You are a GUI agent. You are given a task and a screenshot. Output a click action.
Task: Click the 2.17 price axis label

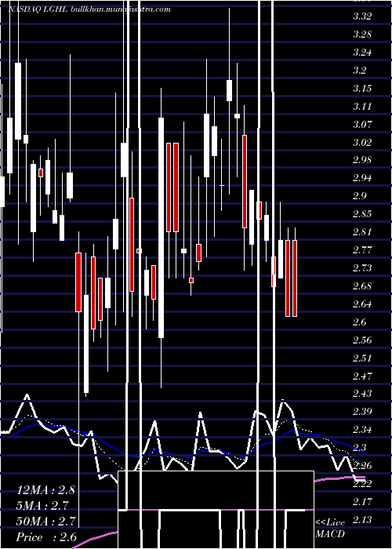(362, 502)
